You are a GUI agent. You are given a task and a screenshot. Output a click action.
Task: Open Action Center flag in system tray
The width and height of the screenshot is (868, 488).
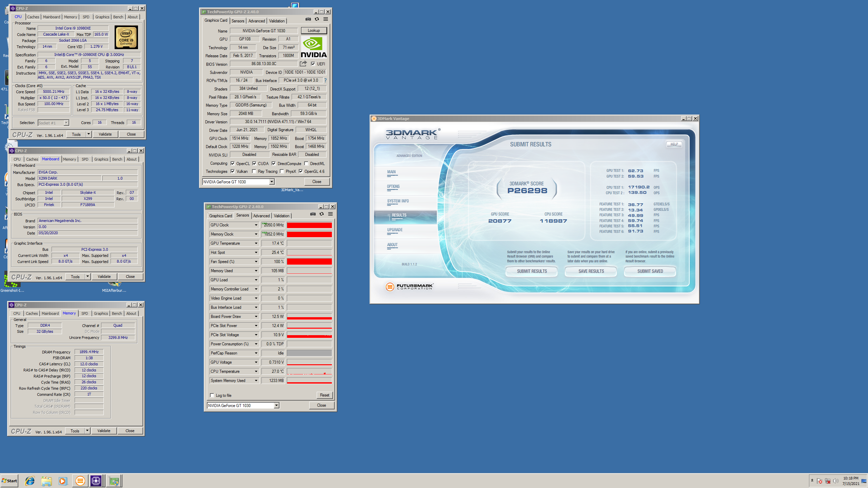pos(820,481)
